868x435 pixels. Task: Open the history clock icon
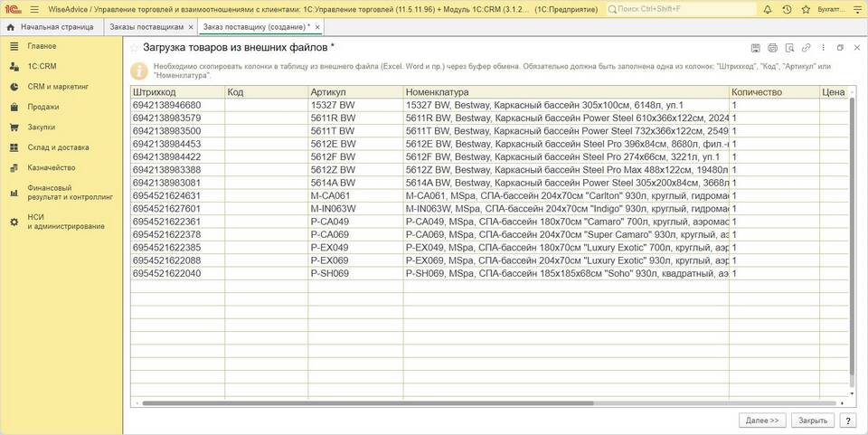787,9
